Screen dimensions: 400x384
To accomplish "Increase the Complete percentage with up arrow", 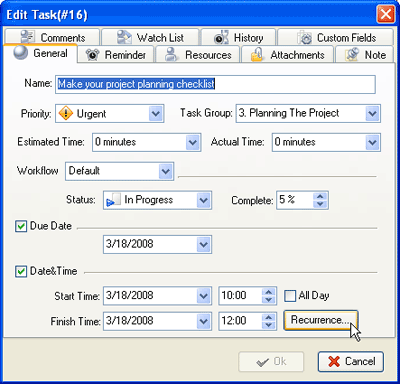I will pyautogui.click(x=320, y=196).
